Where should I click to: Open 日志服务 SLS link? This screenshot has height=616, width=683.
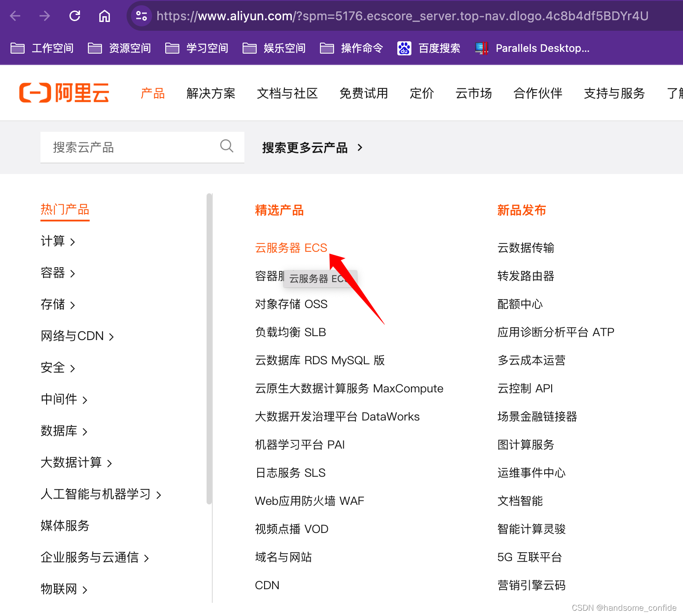290,473
